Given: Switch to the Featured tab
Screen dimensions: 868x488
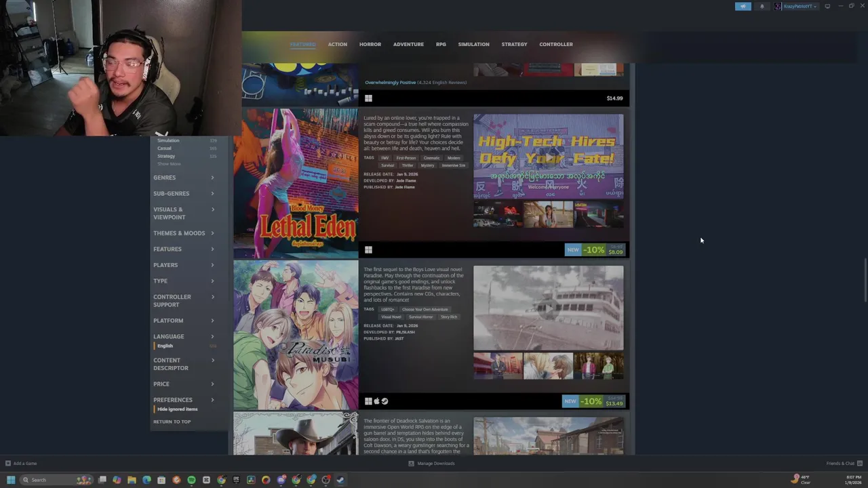Looking at the screenshot, I should point(303,44).
